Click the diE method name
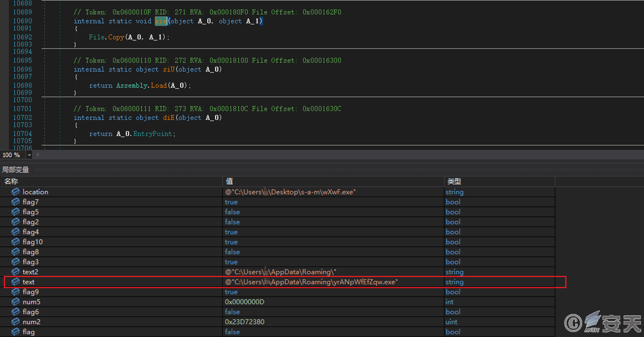Viewport: 644px width, 337px height. tap(168, 118)
